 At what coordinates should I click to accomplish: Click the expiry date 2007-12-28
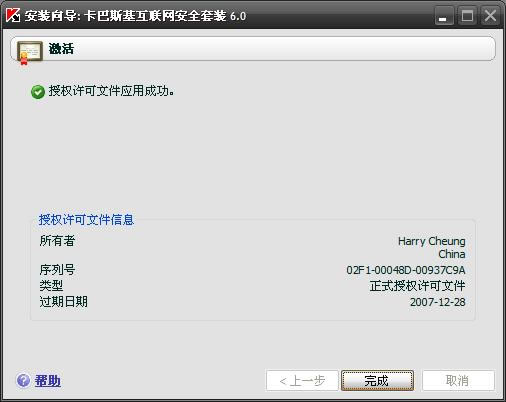click(x=437, y=302)
